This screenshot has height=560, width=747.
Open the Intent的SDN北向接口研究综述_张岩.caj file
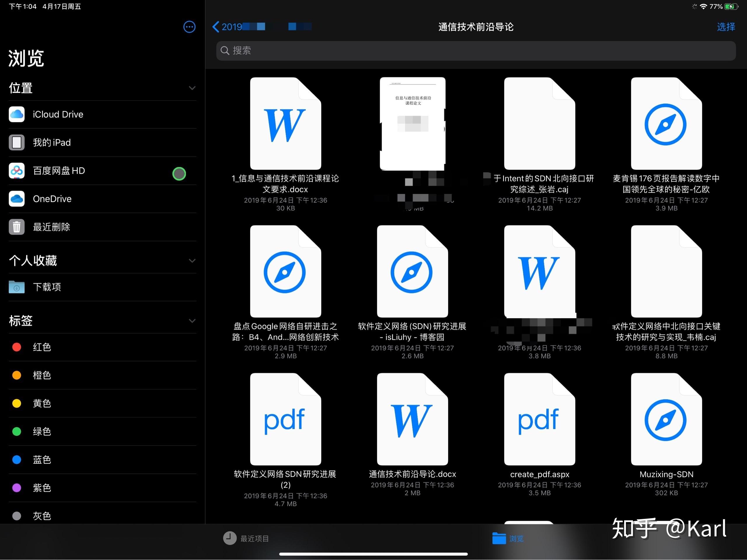click(x=539, y=124)
